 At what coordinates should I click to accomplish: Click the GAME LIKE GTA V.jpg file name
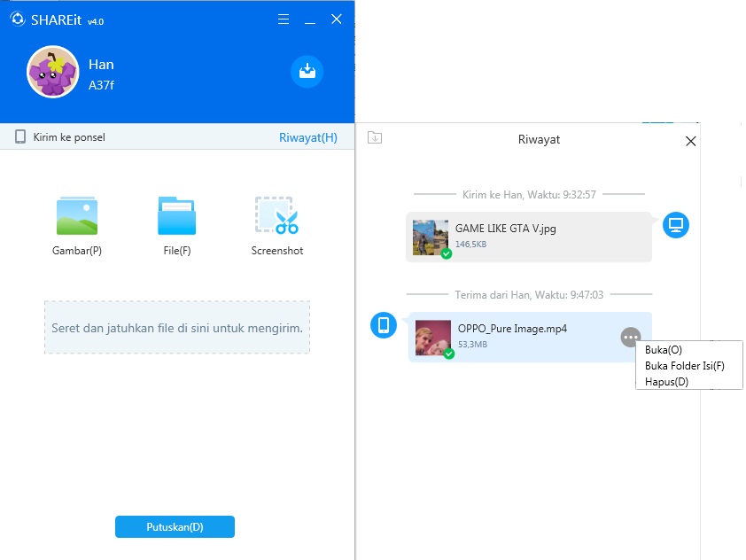click(505, 229)
